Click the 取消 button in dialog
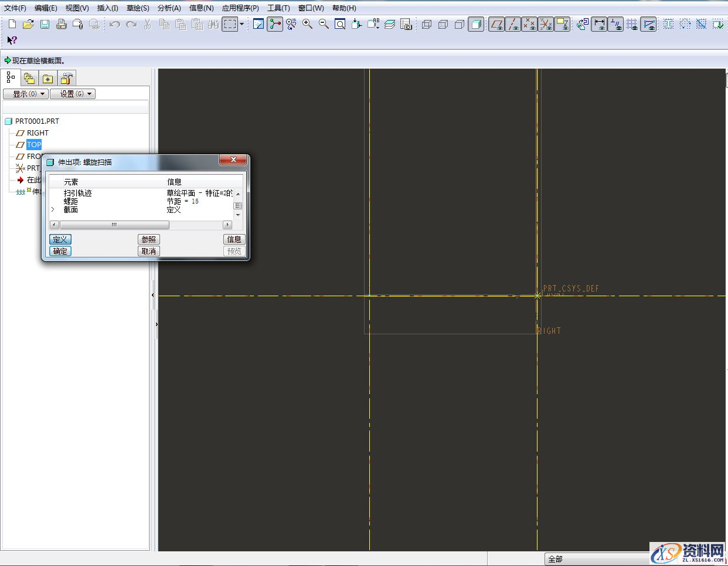The width and height of the screenshot is (728, 566). point(149,251)
